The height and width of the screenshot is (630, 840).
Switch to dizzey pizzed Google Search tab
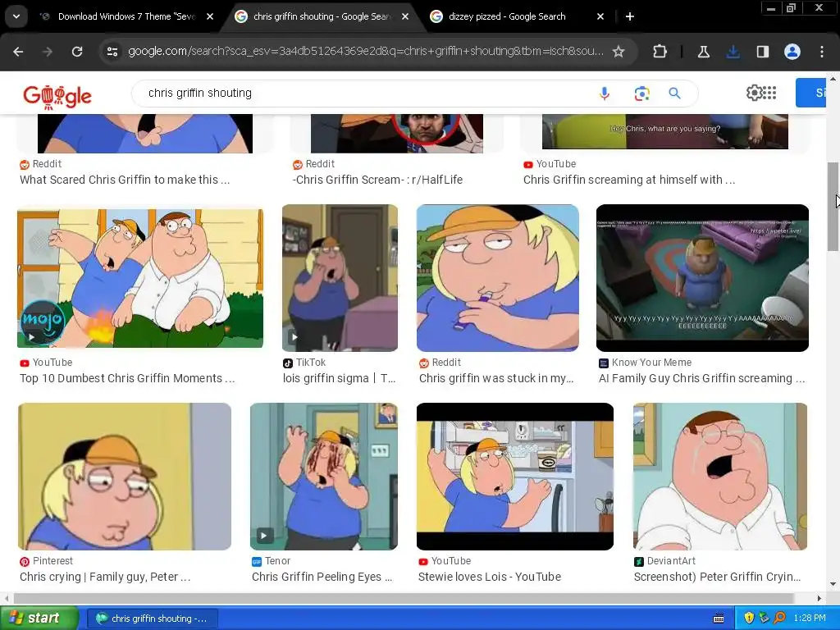tap(507, 16)
